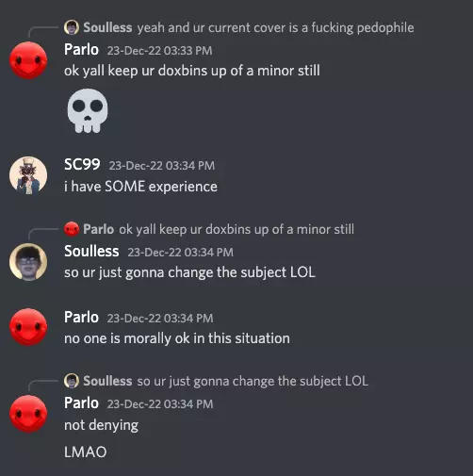Jump to quoted 'ok yall keep ur doxbins' reply
This screenshot has height=476, width=473.
click(236, 229)
